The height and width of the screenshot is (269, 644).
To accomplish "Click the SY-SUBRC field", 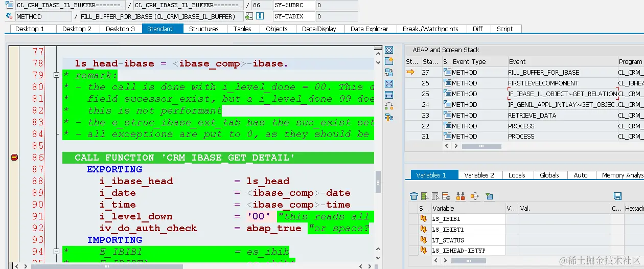I will 294,5.
